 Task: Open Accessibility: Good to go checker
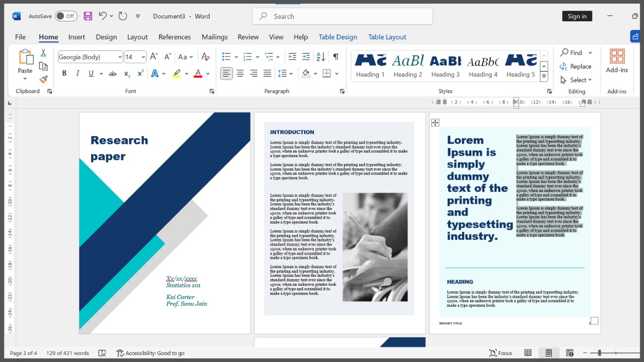coord(150,353)
